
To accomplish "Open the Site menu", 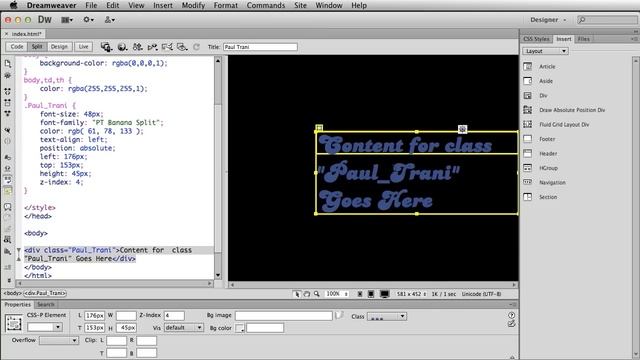I will (x=300, y=5).
